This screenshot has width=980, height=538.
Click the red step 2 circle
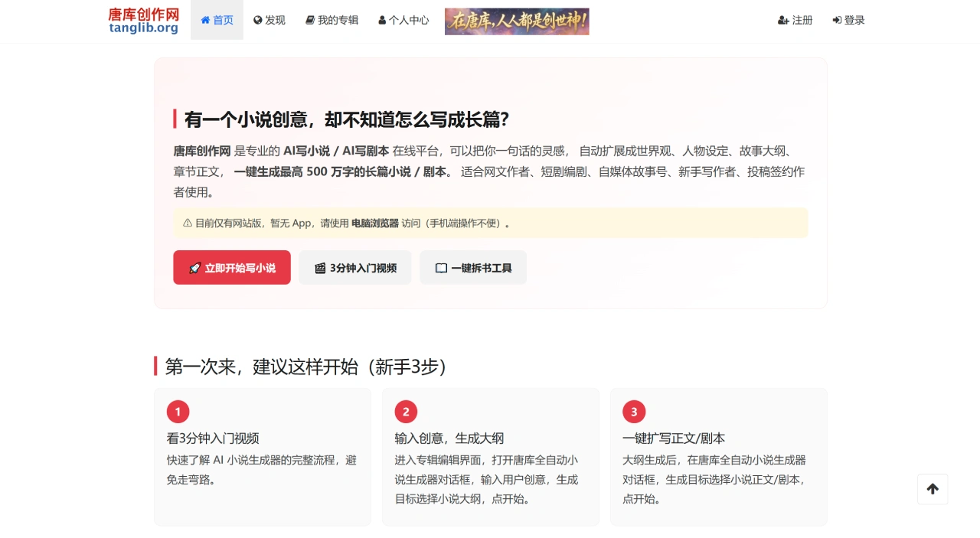[x=406, y=412]
